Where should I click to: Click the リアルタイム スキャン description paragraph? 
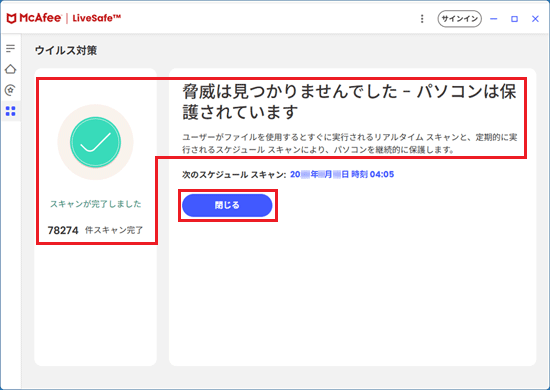pos(349,143)
